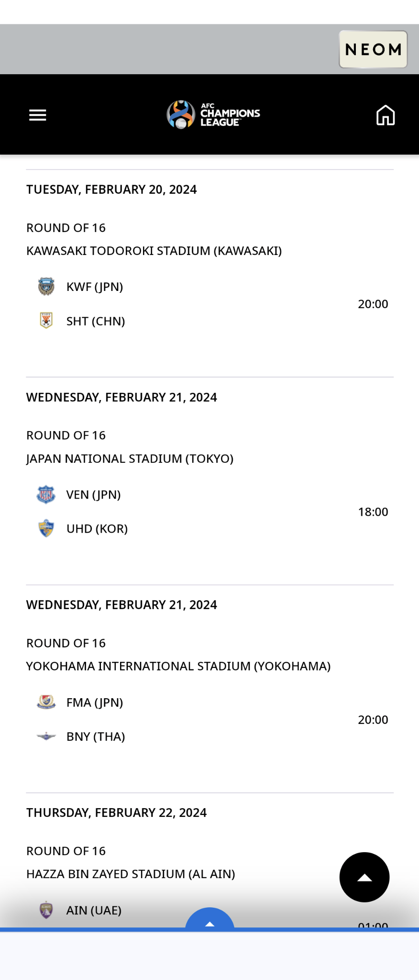Select BNY (THA) team name
The image size is (419, 980).
pos(96,736)
